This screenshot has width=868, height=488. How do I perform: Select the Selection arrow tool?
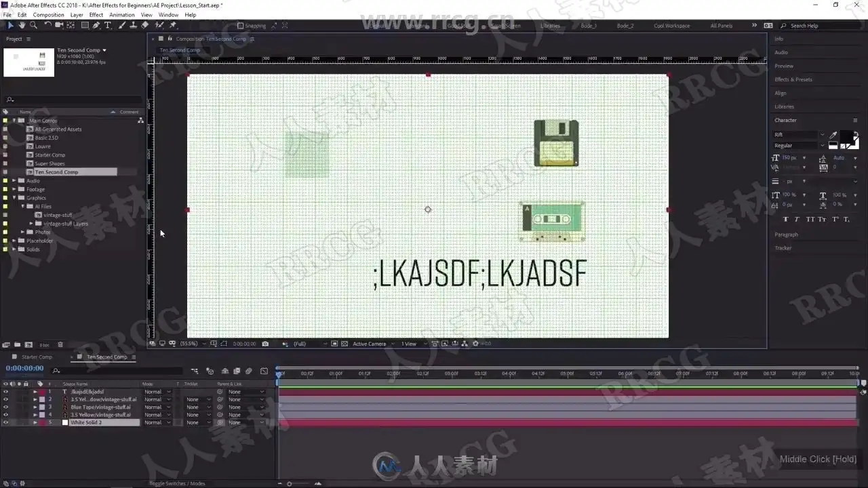pyautogui.click(x=9, y=25)
